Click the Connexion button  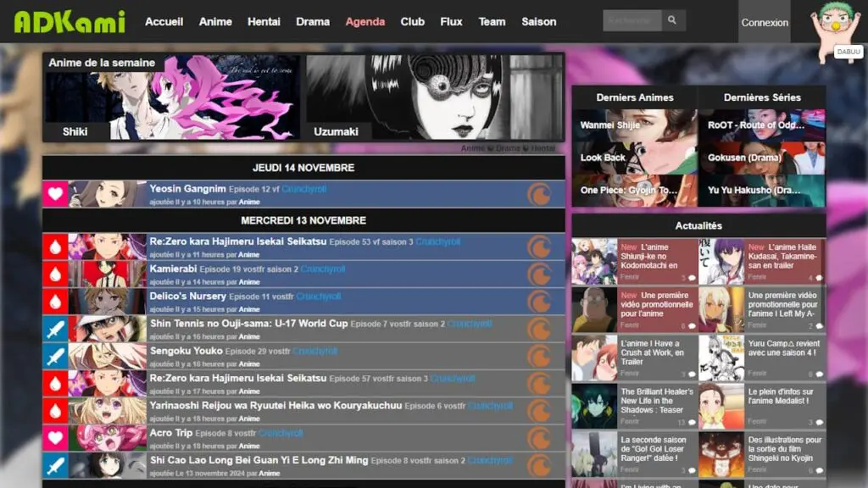point(765,22)
